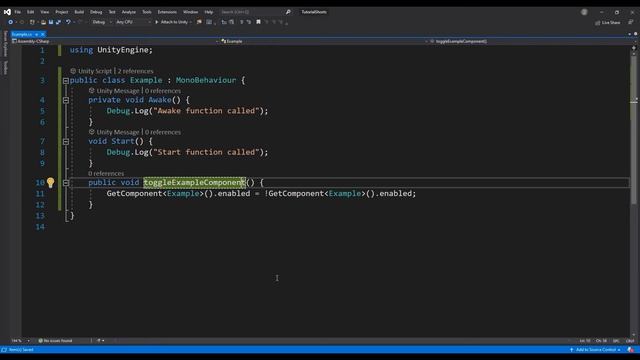Open the Toolbox side tab
Image resolution: width=640 pixels, height=360 pixels.
pos(5,67)
